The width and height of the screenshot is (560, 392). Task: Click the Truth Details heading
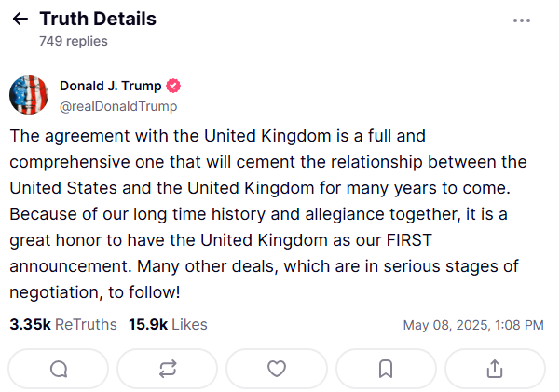coord(98,19)
